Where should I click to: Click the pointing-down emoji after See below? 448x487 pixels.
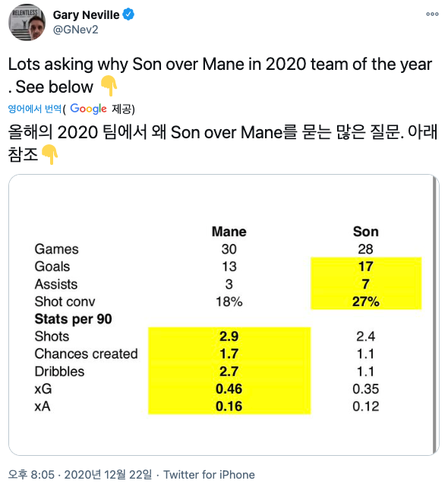point(109,85)
